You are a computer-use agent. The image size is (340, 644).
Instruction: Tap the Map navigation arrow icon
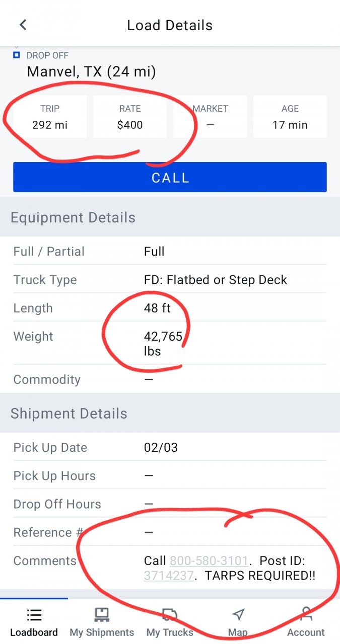238,615
